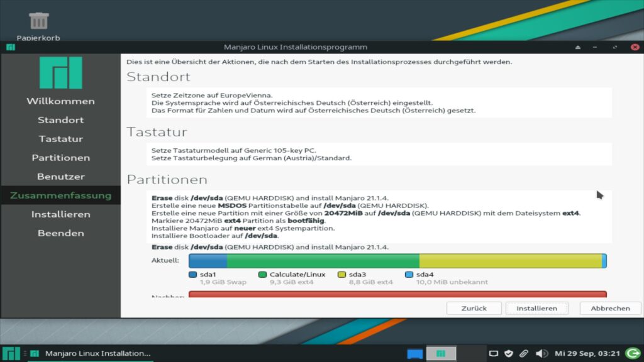The image size is (644, 362).
Task: Click the blue sda1 segment in the partition bar
Action: (208, 261)
